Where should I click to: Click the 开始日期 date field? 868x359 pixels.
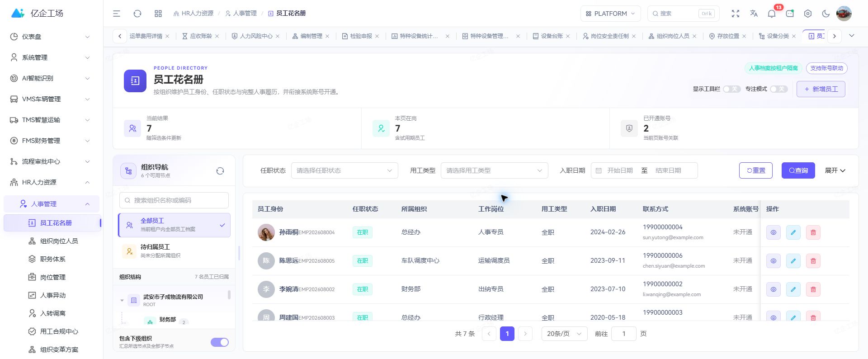pos(620,170)
